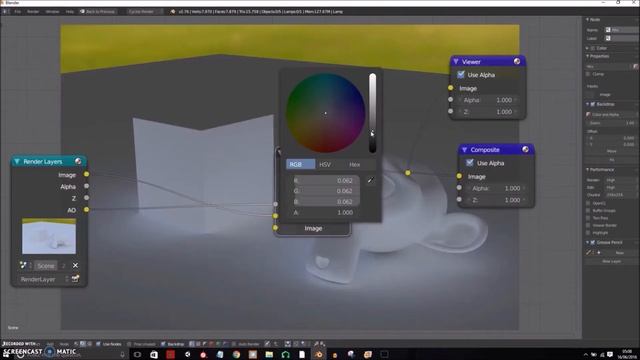Toggle the Clamp checkbox in Properties panel
Screen dimensions: 640x360
(x=588, y=74)
